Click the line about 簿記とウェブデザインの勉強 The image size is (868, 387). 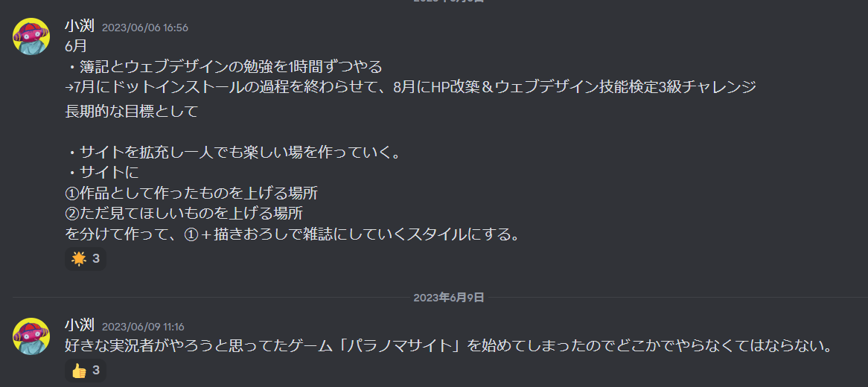pyautogui.click(x=223, y=67)
